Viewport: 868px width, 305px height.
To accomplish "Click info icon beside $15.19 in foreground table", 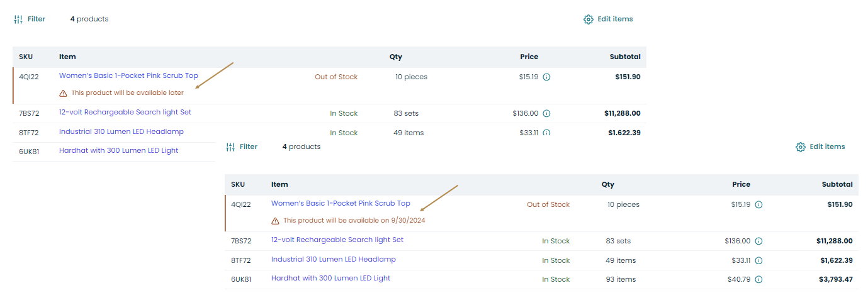I will pyautogui.click(x=758, y=204).
